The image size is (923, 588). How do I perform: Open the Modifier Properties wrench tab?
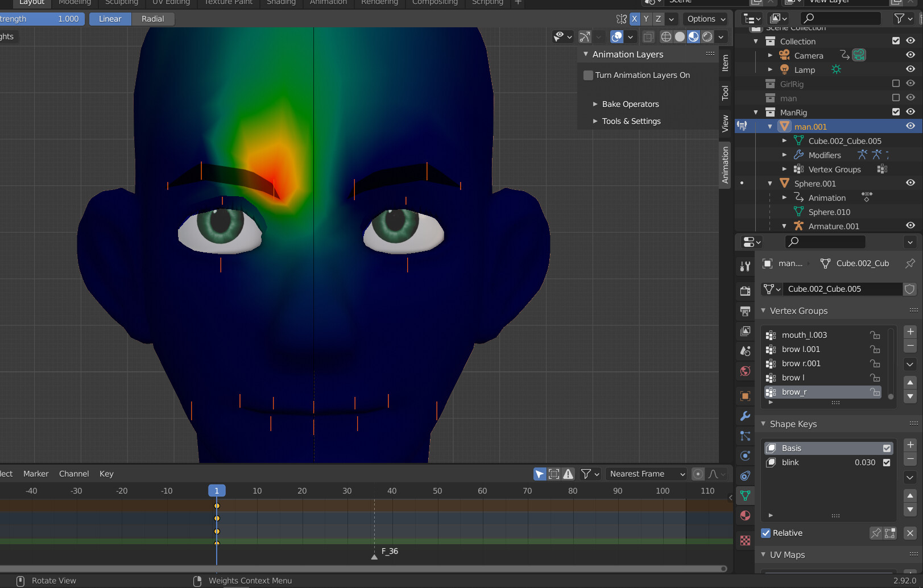[745, 417]
